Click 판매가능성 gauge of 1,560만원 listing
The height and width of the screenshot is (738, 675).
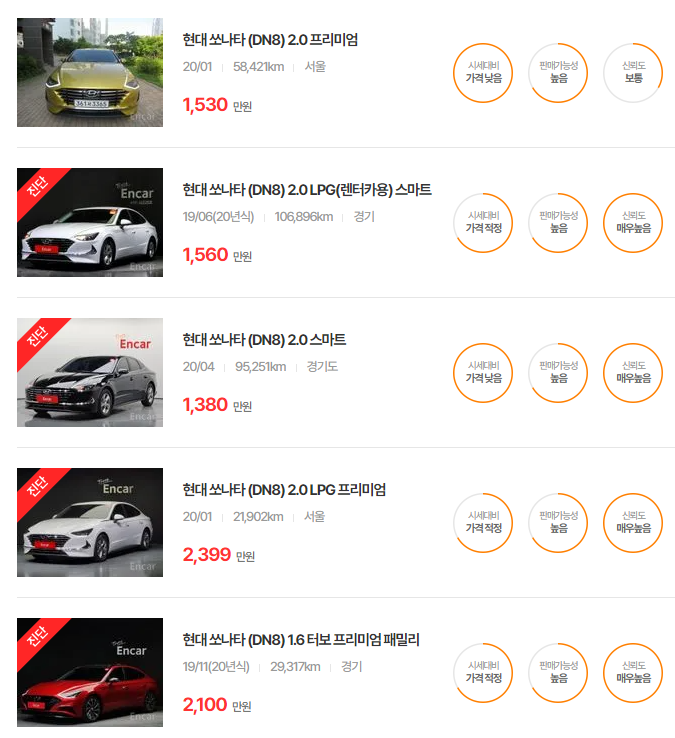(x=558, y=223)
